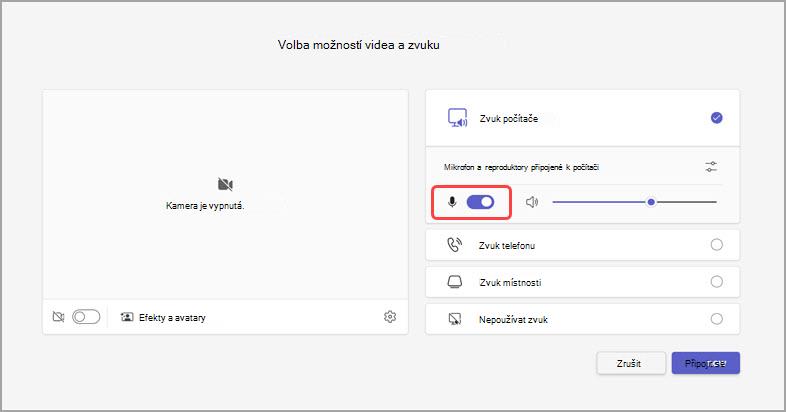Screen dimensions: 786x412
Task: Select Nepoužívat zvuk radio button
Action: tap(716, 319)
